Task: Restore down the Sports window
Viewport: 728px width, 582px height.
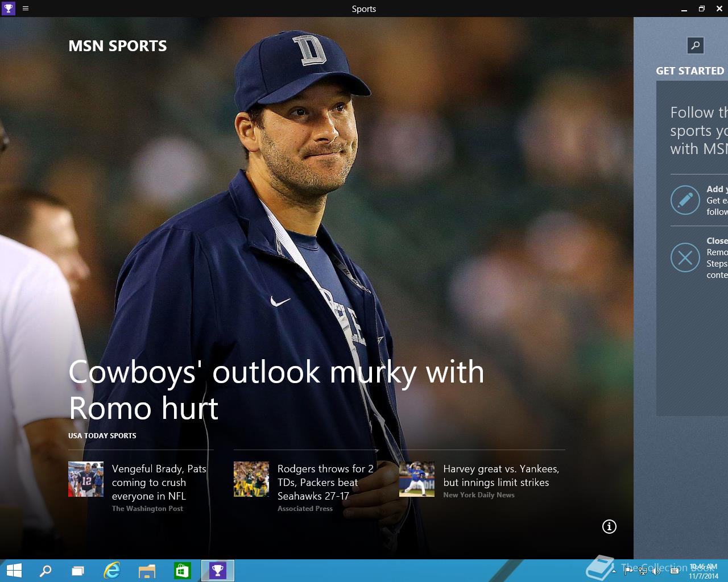Action: click(x=702, y=9)
